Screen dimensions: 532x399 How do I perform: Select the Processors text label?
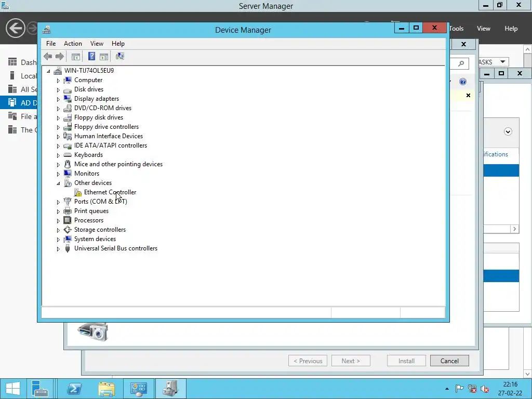(89, 220)
